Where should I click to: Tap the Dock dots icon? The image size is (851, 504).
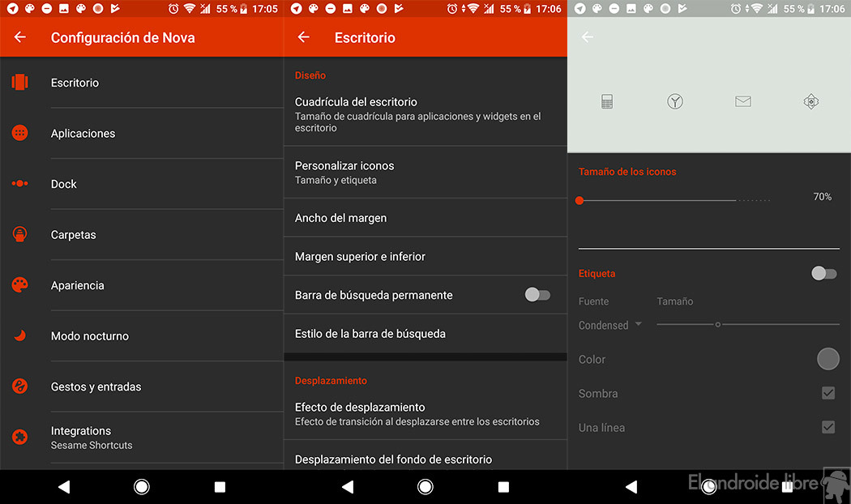point(20,183)
